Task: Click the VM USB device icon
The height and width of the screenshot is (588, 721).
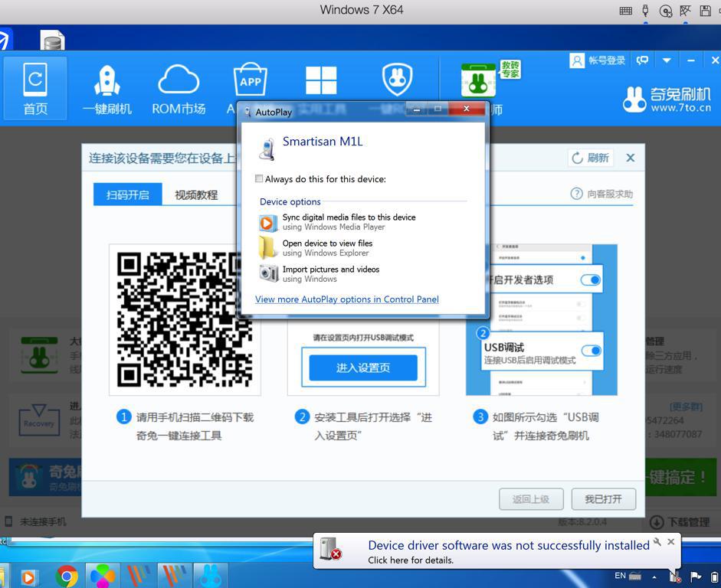Action: click(646, 11)
